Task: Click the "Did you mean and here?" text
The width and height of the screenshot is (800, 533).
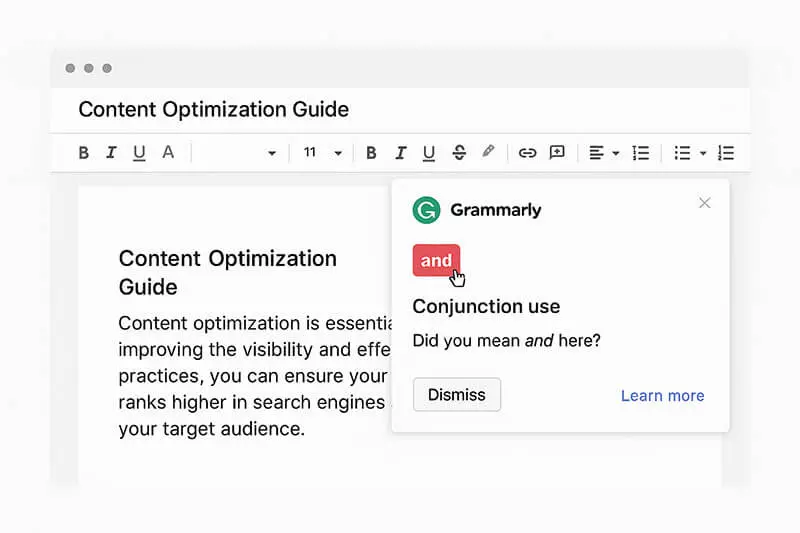Action: pos(506,340)
